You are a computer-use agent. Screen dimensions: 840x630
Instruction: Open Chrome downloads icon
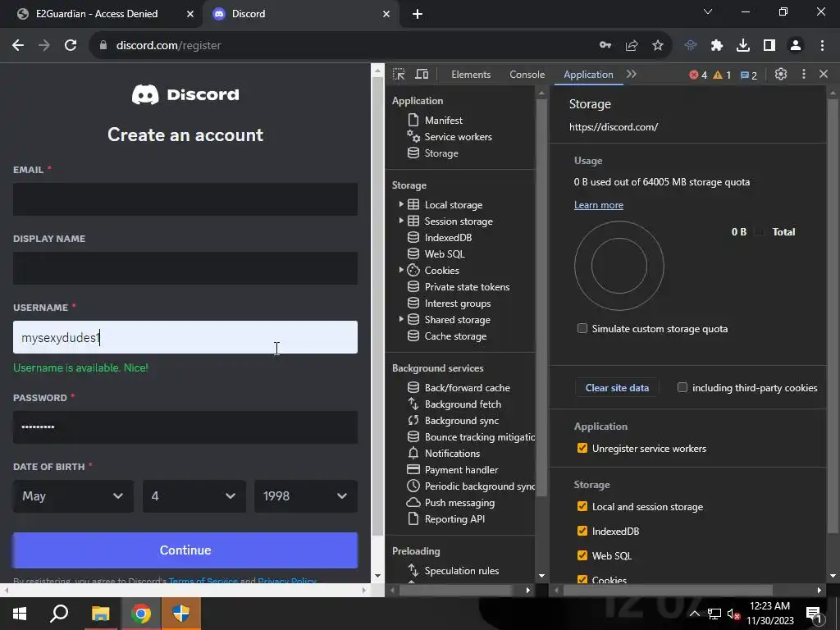coord(743,46)
